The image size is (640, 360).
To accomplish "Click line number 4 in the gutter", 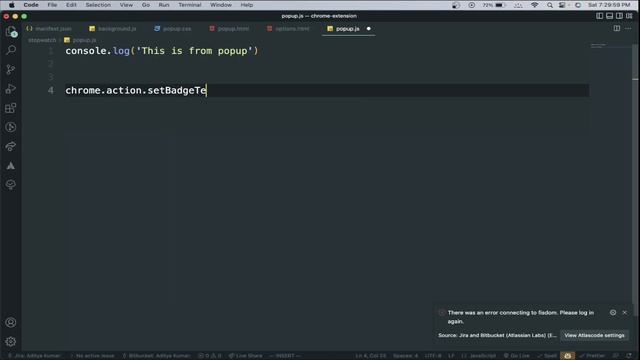I will click(x=51, y=90).
